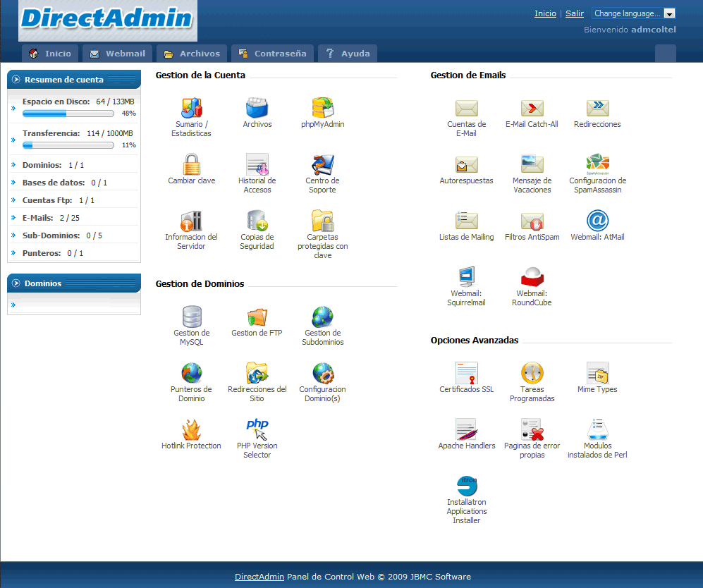Image resolution: width=703 pixels, height=588 pixels.
Task: Open Mensaje de Vacaciones icon
Action: [532, 164]
